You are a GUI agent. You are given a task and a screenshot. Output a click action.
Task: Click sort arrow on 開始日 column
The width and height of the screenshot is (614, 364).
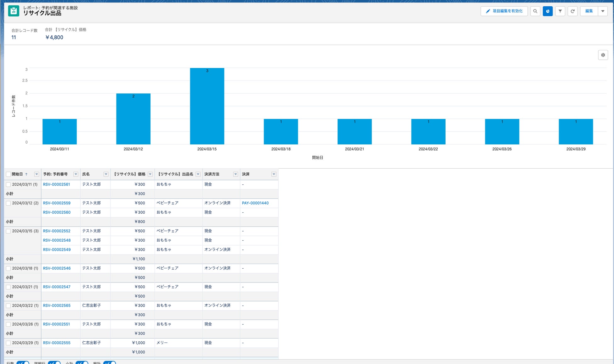(26, 174)
